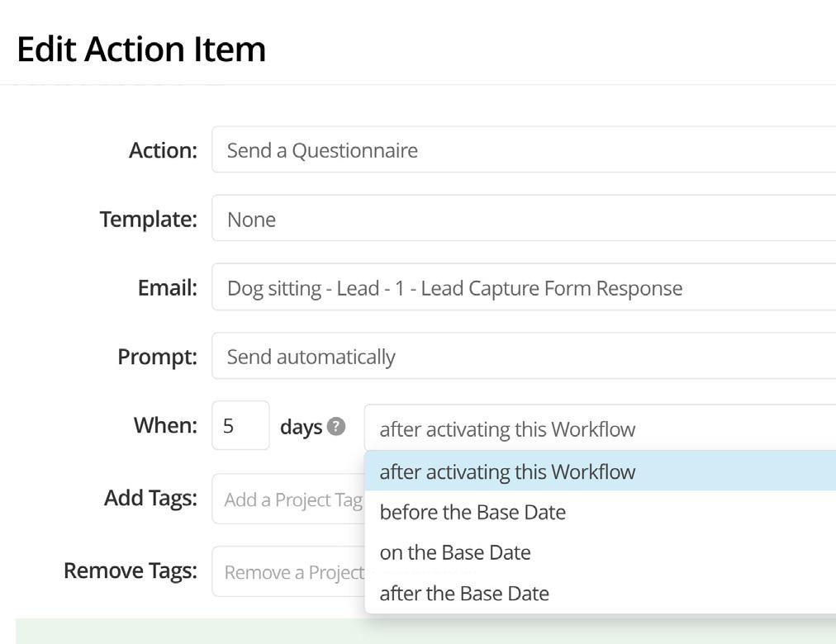Pick 'on the Base Date' option
The width and height of the screenshot is (836, 644).
[x=455, y=552]
